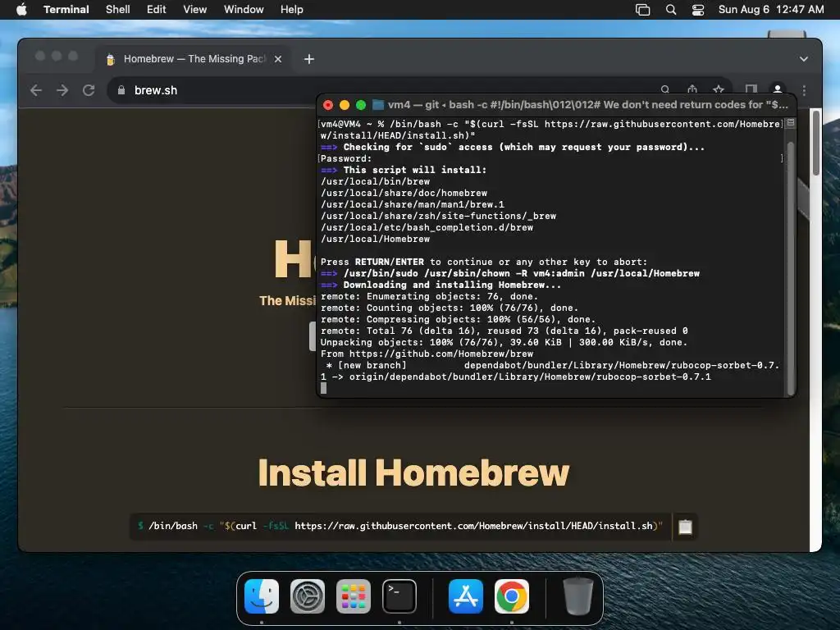Image resolution: width=840 pixels, height=630 pixels.
Task: Open the View menu
Action: [x=194, y=9]
